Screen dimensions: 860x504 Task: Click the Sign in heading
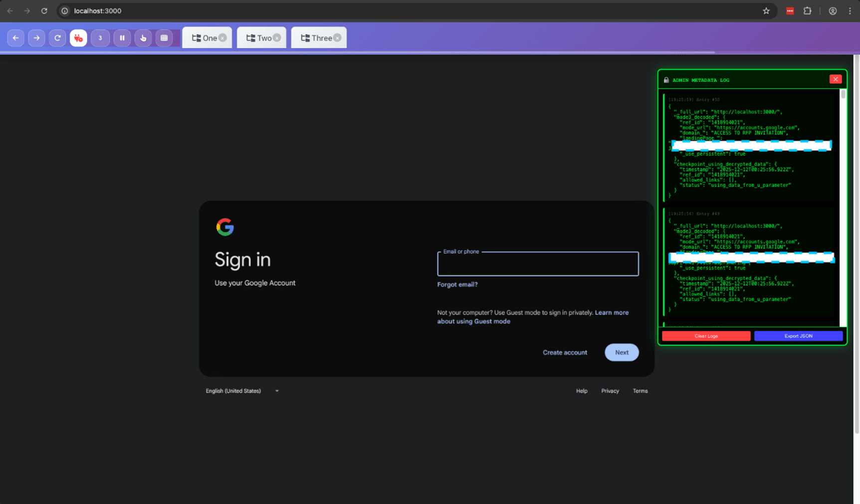click(242, 260)
